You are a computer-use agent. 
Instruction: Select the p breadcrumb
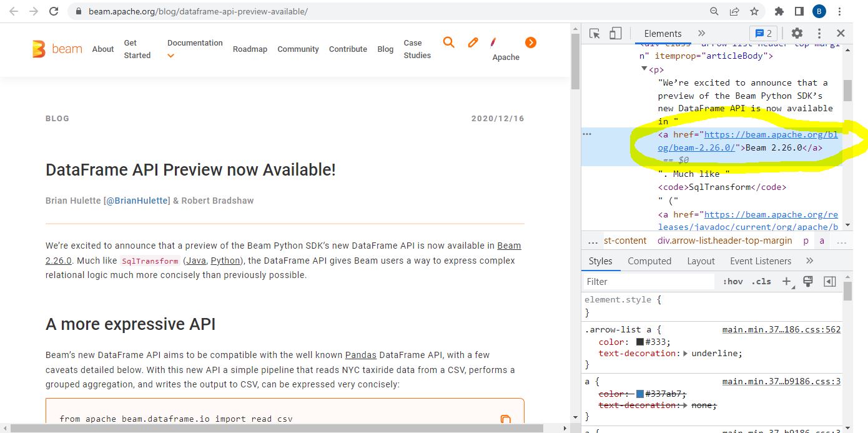806,241
